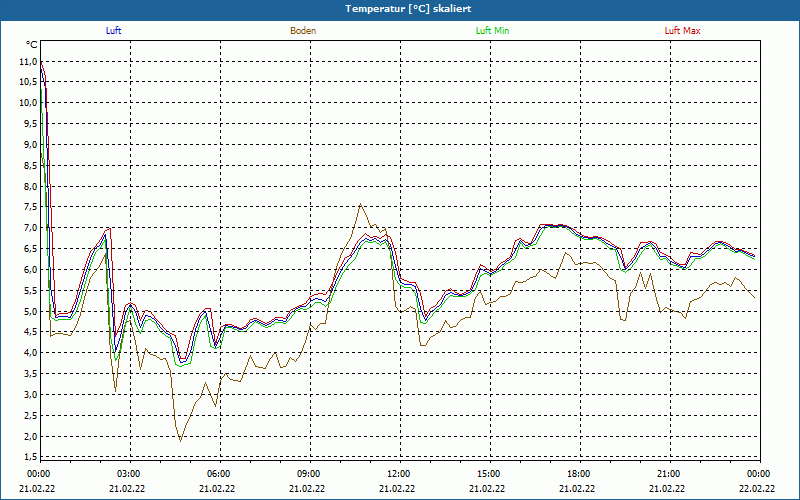
Task: Click the "Luft" legend label
Action: [114, 31]
